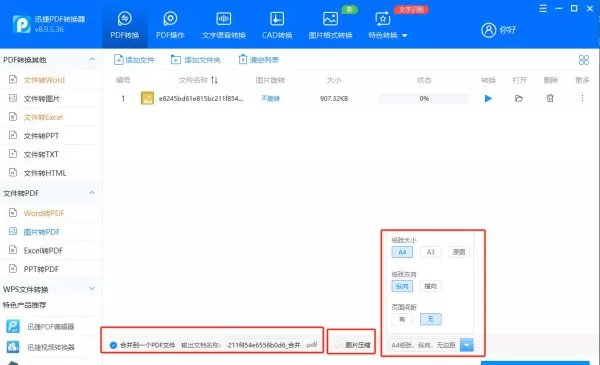Start conversion with the blue play icon
Image resolution: width=600 pixels, height=365 pixels.
click(488, 99)
